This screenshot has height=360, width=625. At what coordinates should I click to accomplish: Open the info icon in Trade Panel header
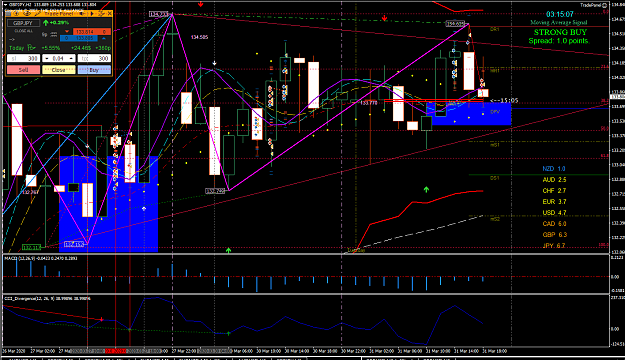click(x=16, y=14)
